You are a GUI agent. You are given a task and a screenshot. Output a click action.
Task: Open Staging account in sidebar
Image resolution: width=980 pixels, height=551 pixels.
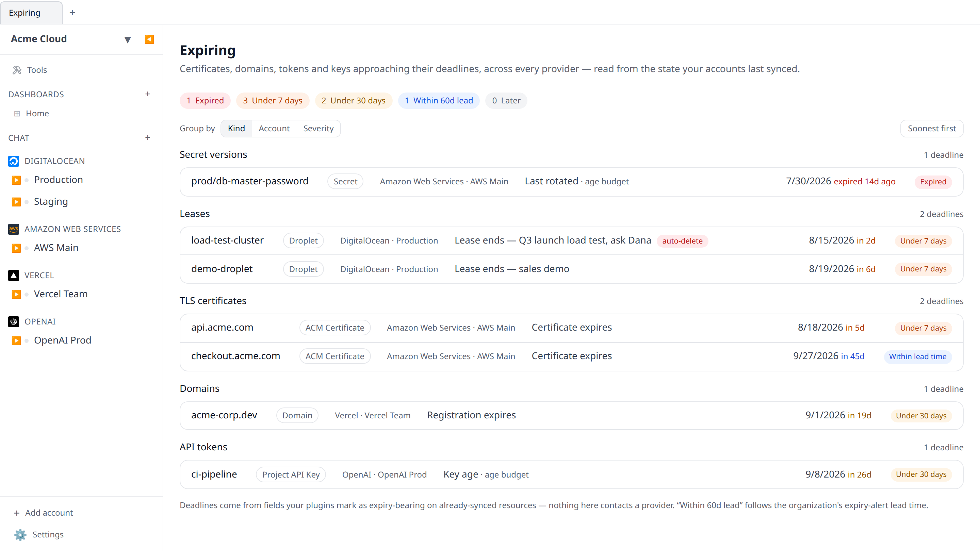(51, 202)
